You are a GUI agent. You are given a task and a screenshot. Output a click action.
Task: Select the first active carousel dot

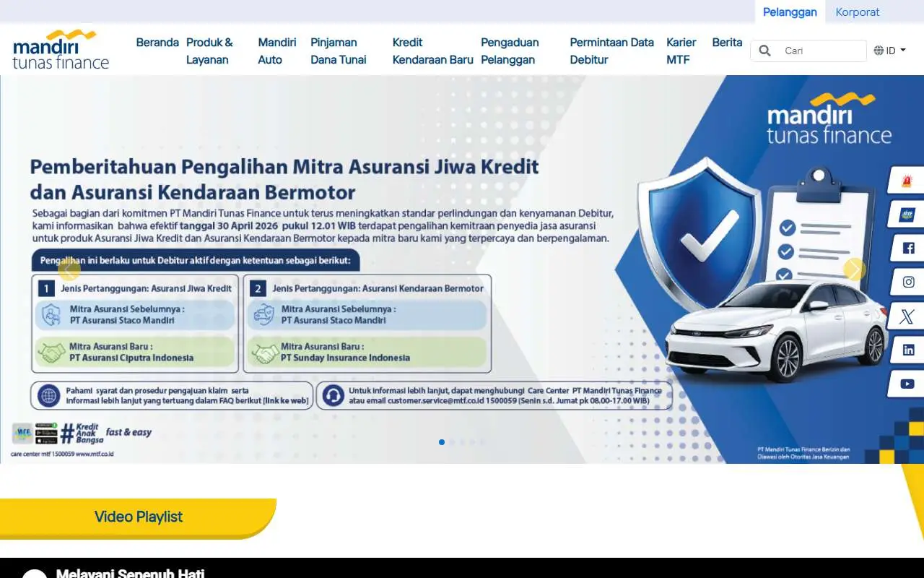[x=442, y=442]
